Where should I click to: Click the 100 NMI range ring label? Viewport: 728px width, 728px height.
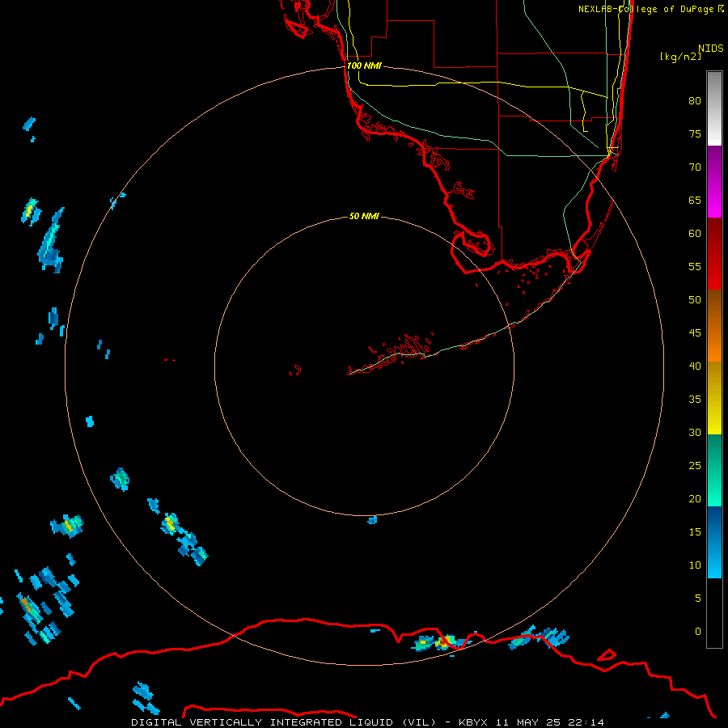point(364,66)
